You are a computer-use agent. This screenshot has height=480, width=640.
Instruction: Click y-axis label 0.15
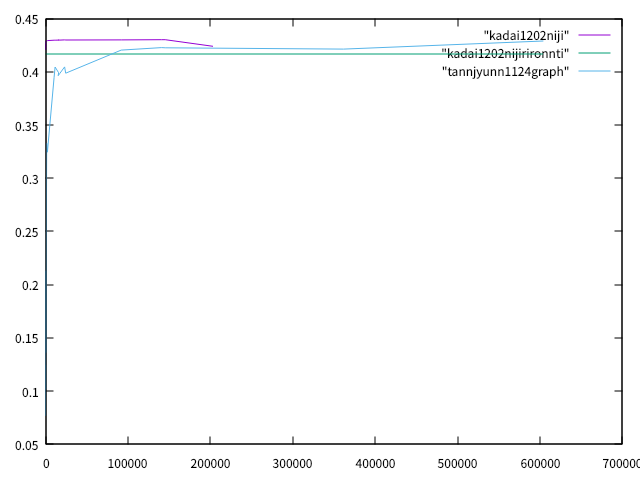coord(27,339)
